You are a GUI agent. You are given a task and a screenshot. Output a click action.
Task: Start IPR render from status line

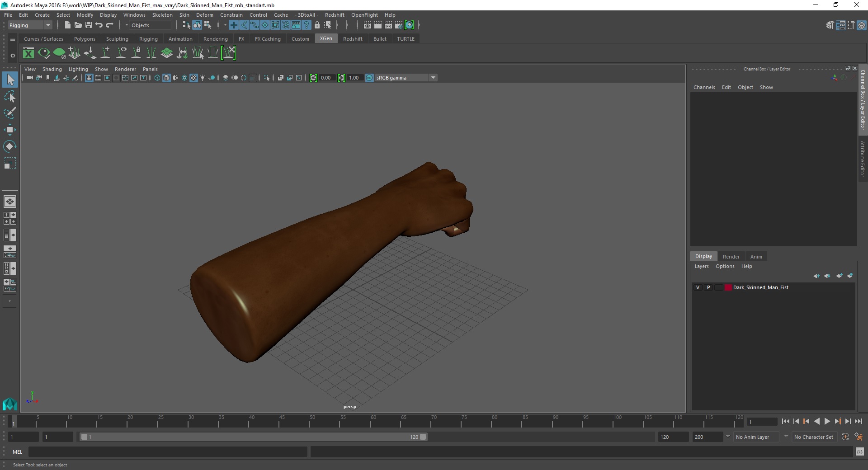[x=388, y=25]
